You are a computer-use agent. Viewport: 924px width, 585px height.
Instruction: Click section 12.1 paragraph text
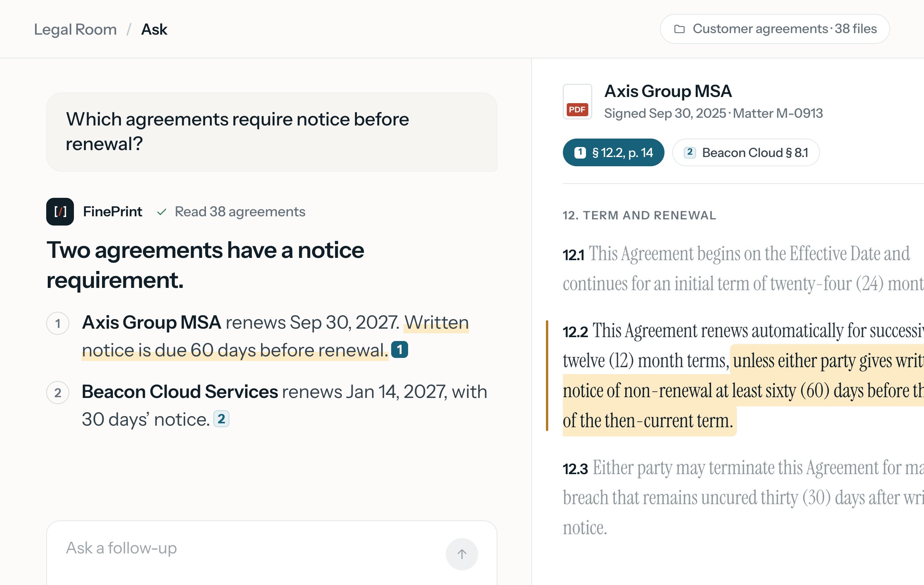click(743, 269)
